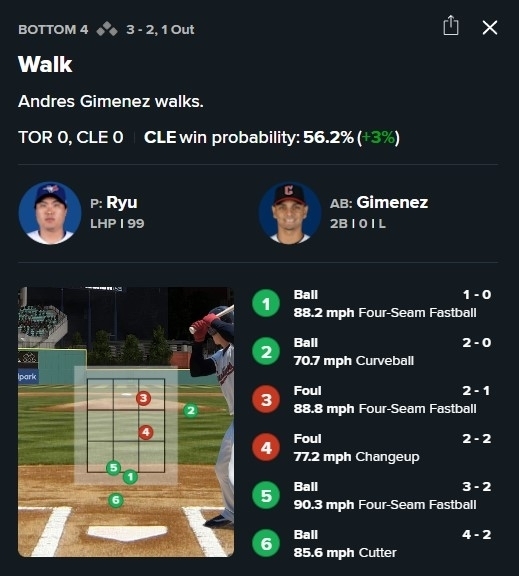This screenshot has height=576, width=519.
Task: Select pitch 4 red circle in list
Action: click(266, 447)
